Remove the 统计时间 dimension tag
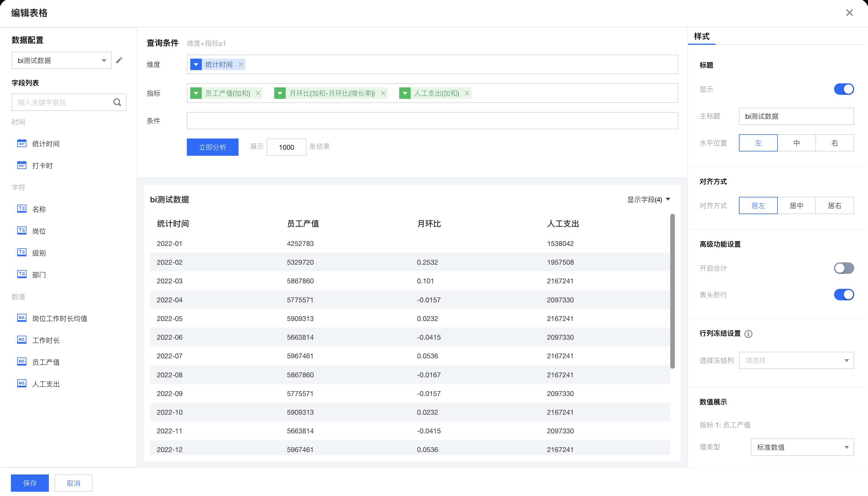868x496 pixels. point(241,64)
